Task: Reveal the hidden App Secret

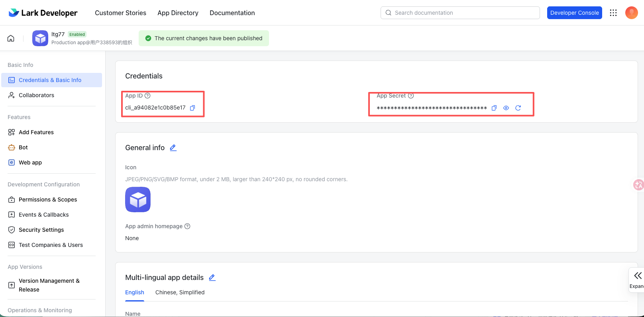Action: pyautogui.click(x=506, y=108)
